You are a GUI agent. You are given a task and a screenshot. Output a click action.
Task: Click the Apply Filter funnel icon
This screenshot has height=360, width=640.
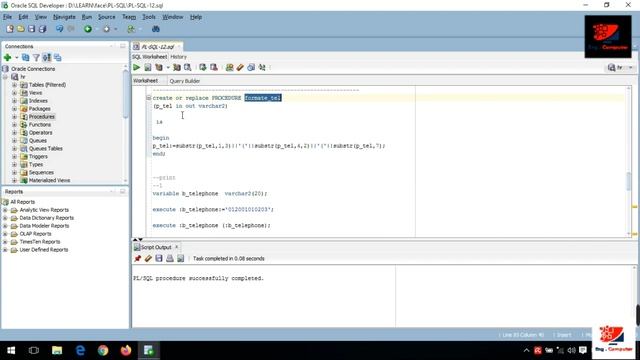pyautogui.click(x=36, y=58)
